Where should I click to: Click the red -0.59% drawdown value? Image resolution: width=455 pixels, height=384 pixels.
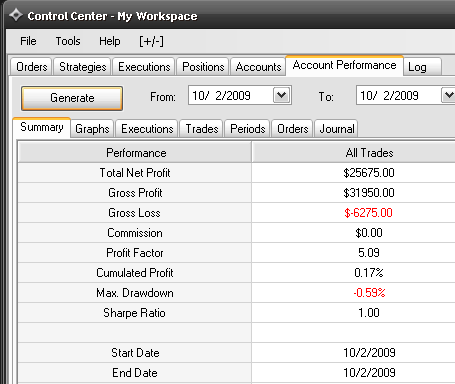(369, 293)
